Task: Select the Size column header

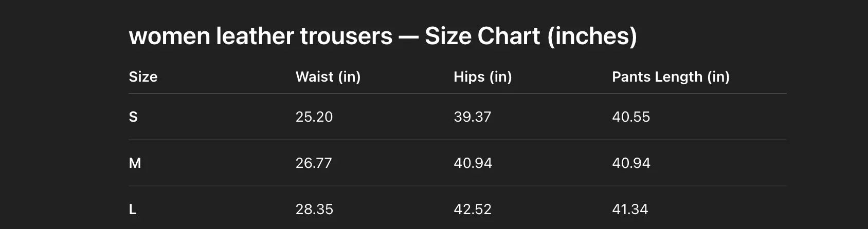Action: point(143,77)
